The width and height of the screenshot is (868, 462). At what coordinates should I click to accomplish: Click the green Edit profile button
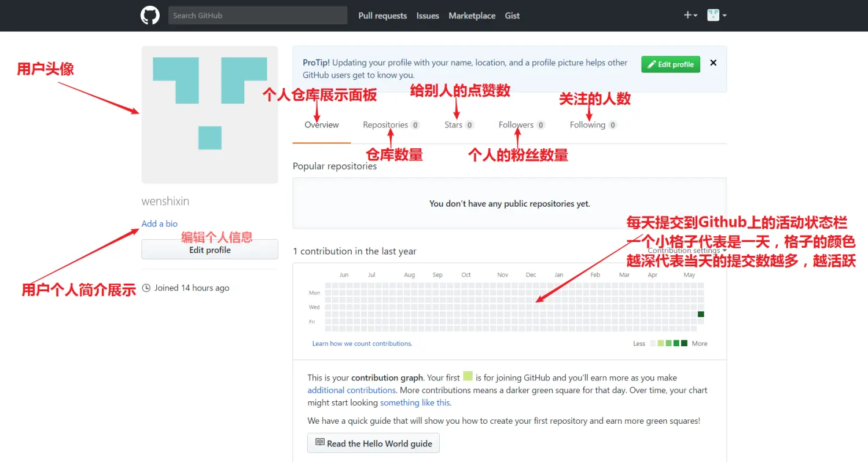671,64
